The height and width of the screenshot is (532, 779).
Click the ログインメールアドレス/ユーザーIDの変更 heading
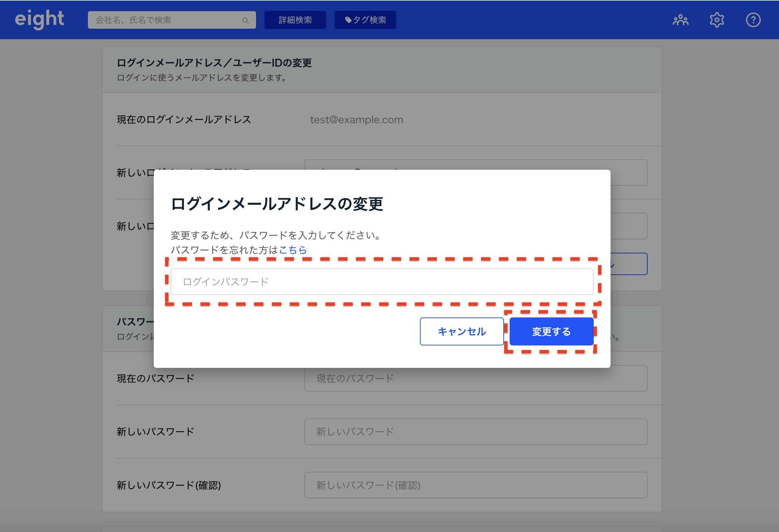click(214, 63)
